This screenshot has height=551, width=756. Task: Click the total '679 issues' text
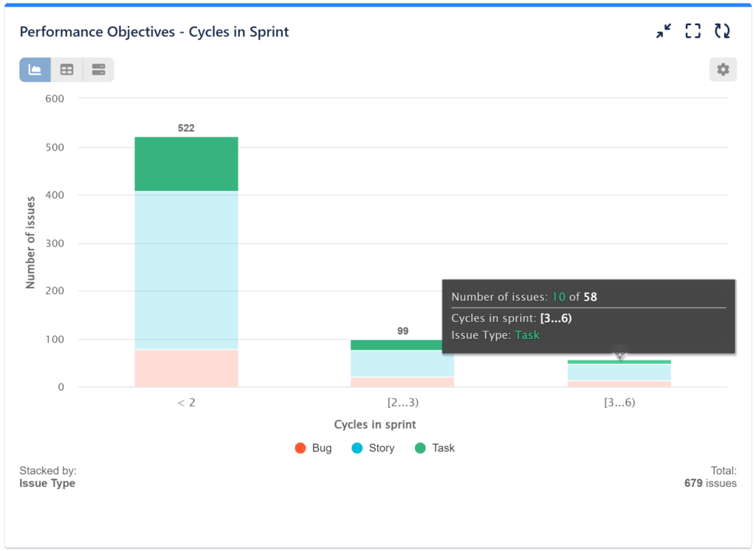(712, 483)
